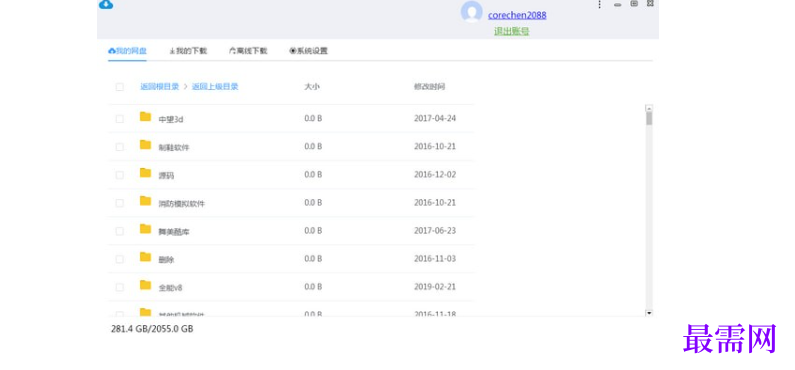Open the three-dot more options menu

tap(599, 4)
